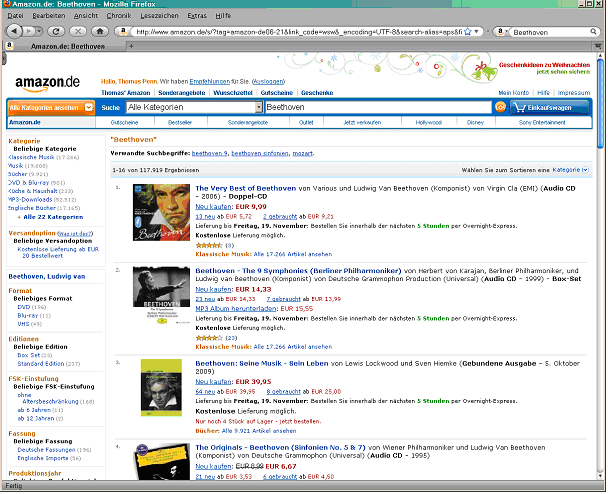Open the Wunschzettel navigation link

(233, 93)
